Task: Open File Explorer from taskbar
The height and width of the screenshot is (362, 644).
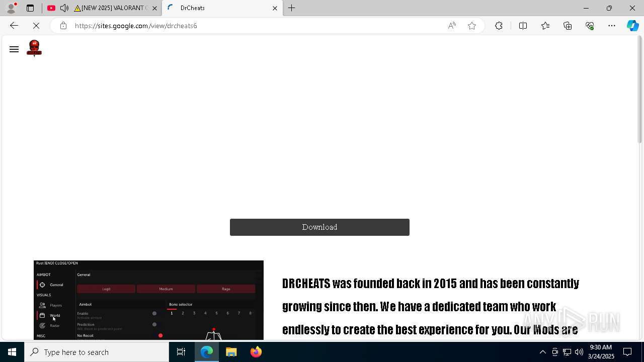Action: (x=231, y=352)
